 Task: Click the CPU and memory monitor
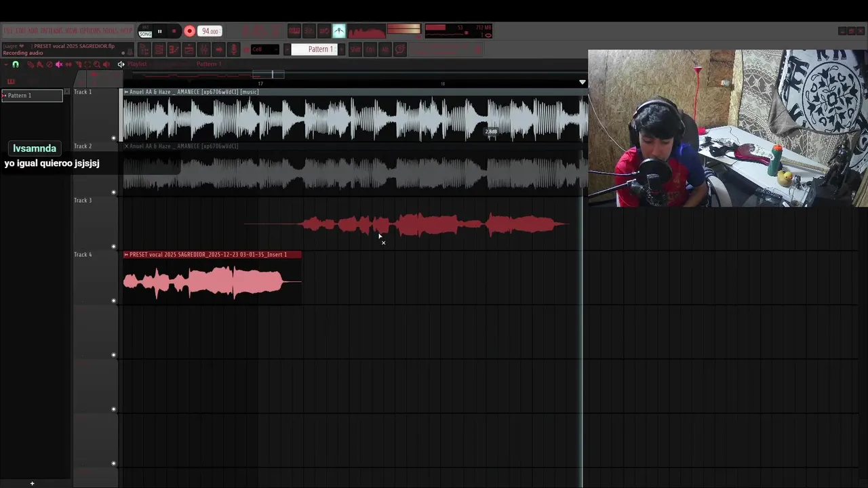pos(458,31)
